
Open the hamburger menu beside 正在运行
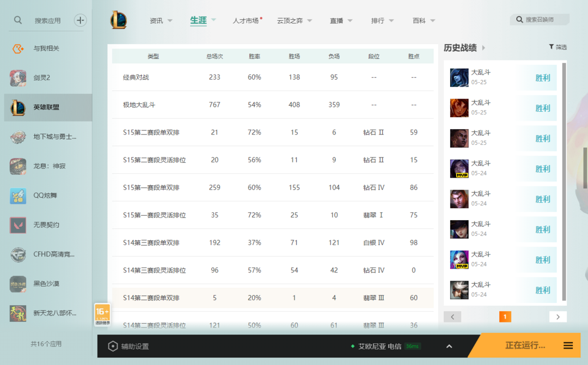(x=568, y=345)
